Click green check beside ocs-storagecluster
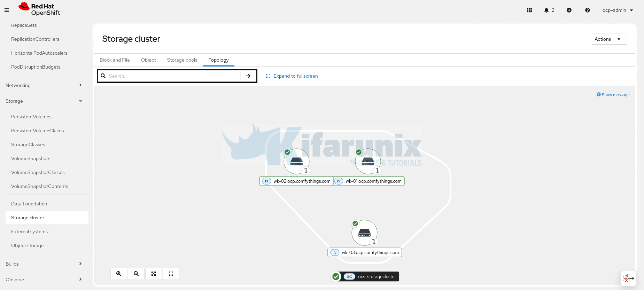Image resolution: width=644 pixels, height=290 pixels. 336,276
